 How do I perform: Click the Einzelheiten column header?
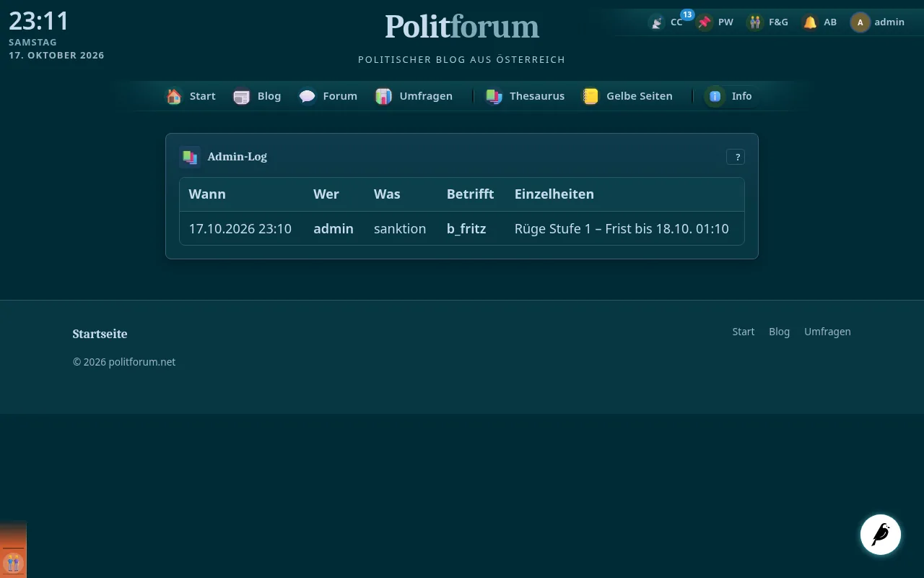tap(554, 194)
